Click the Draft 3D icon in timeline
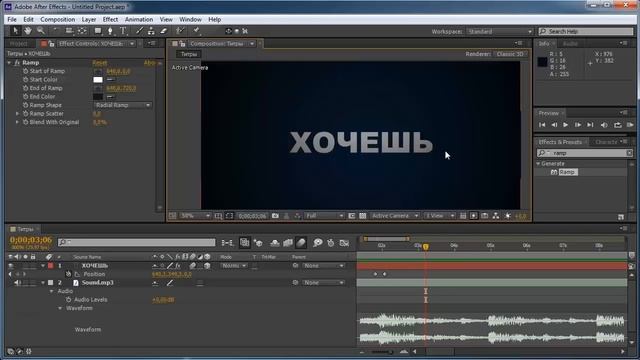 point(258,243)
